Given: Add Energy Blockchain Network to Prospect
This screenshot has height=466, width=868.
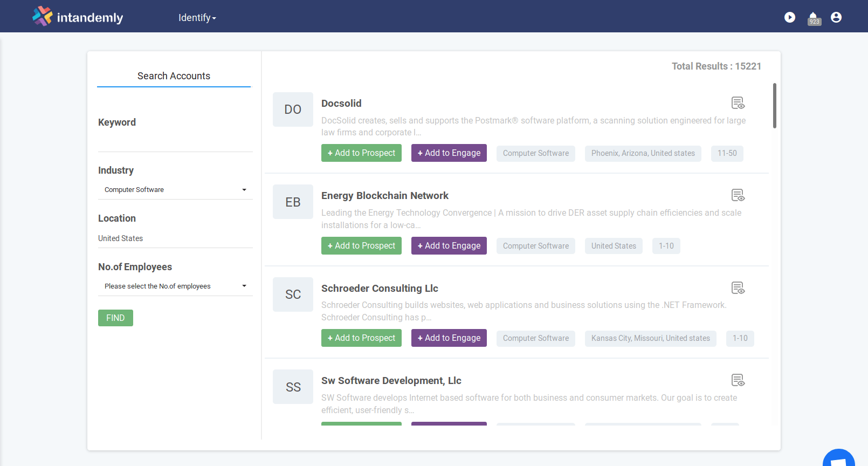Looking at the screenshot, I should point(361,246).
